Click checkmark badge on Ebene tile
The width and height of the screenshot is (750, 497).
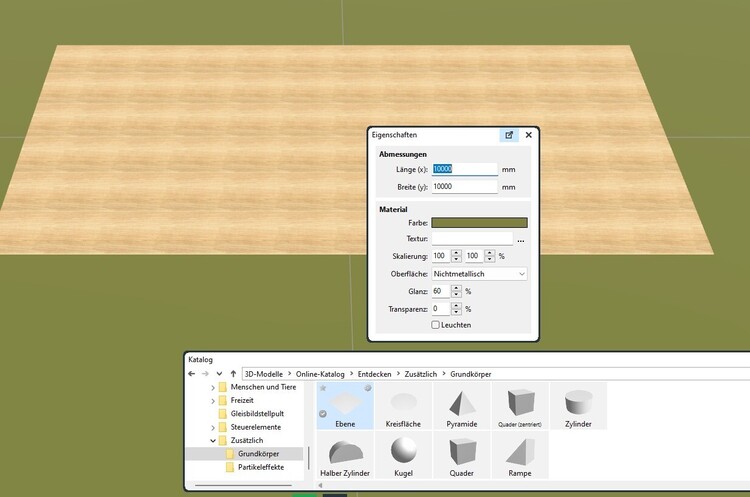pyautogui.click(x=323, y=414)
